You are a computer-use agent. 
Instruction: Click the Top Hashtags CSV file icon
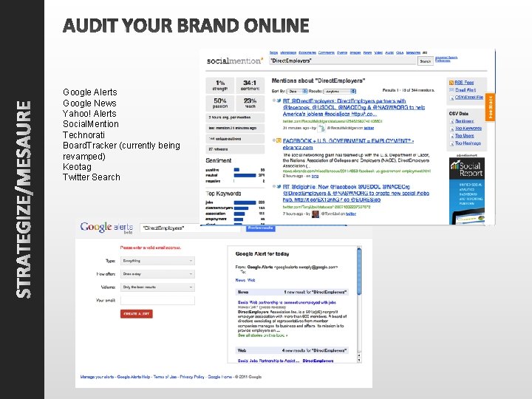[452, 143]
